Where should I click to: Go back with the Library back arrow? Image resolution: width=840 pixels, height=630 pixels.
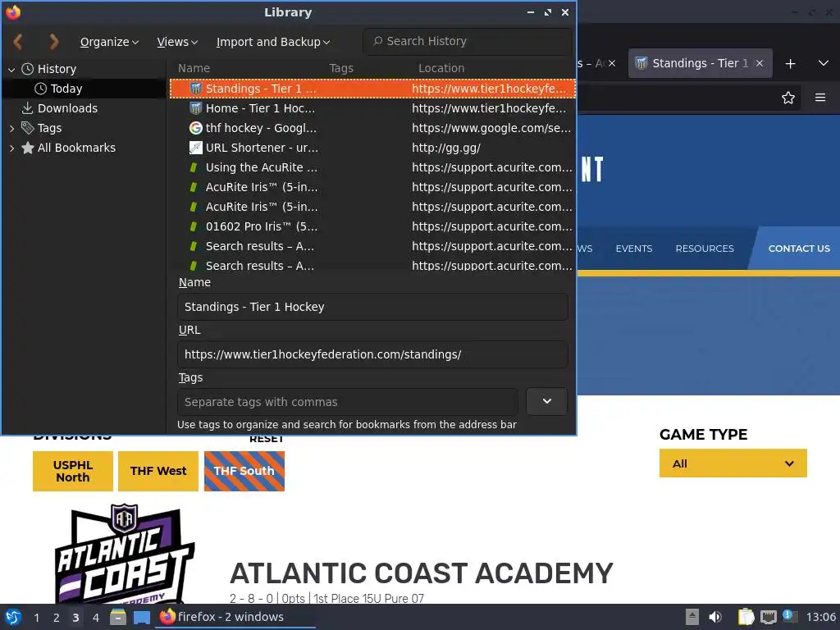18,41
